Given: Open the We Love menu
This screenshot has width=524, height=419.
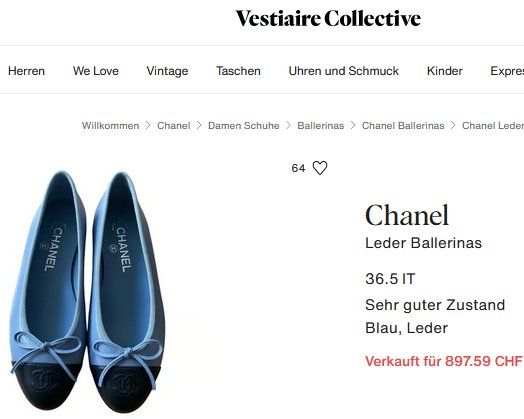Looking at the screenshot, I should point(96,71).
